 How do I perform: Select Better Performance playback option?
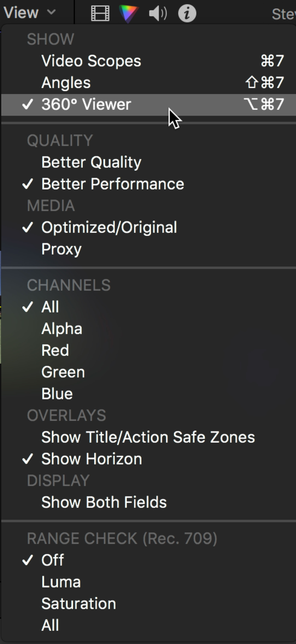(112, 184)
